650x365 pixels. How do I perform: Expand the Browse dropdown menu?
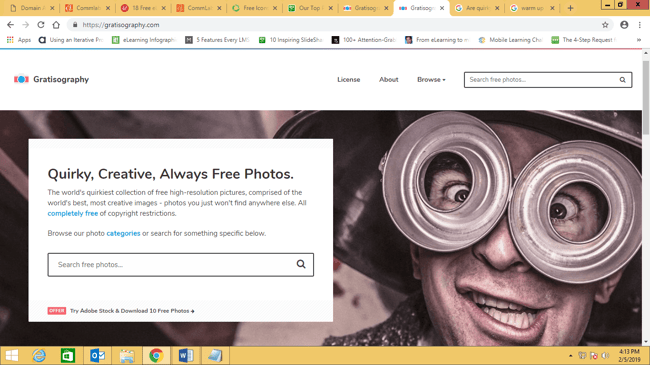tap(431, 80)
